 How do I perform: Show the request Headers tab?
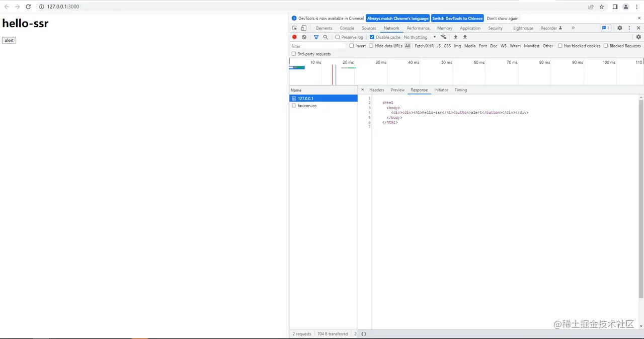pyautogui.click(x=377, y=90)
